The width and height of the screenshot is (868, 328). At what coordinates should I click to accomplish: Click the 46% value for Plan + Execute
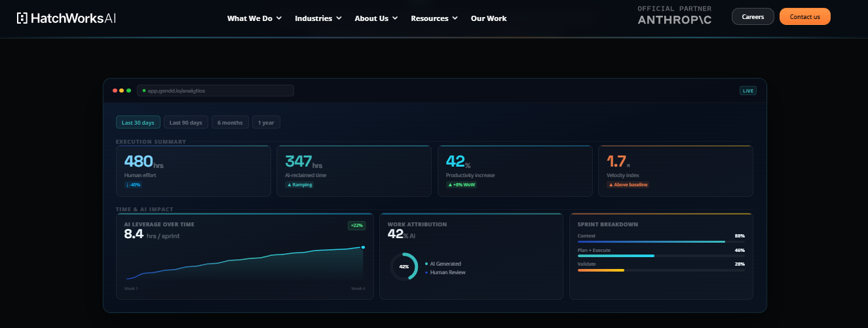pos(740,250)
